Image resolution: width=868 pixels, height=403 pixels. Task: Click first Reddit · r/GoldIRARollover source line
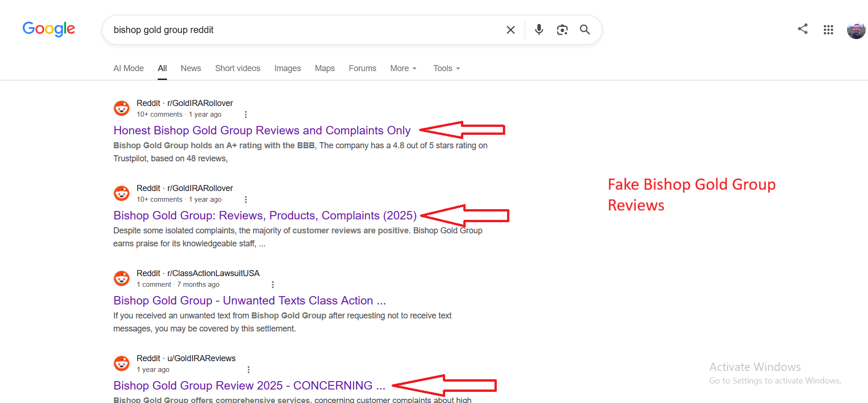click(x=185, y=103)
